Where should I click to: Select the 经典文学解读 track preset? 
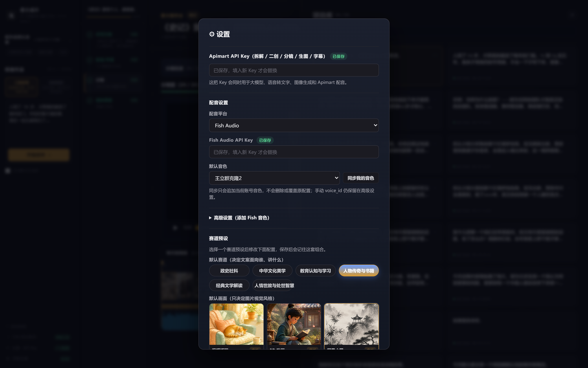tap(229, 285)
